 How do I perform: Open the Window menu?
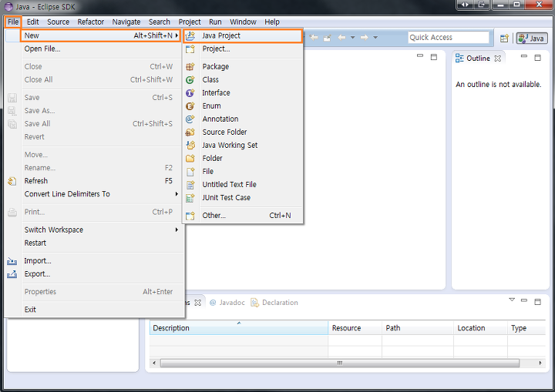(243, 22)
